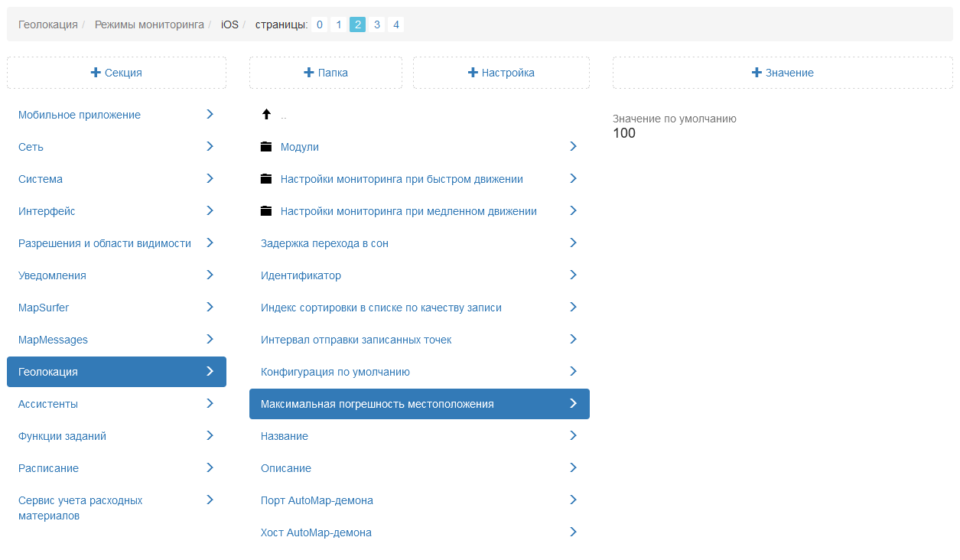Select Максимальная погрешность местоположения setting

pos(419,404)
